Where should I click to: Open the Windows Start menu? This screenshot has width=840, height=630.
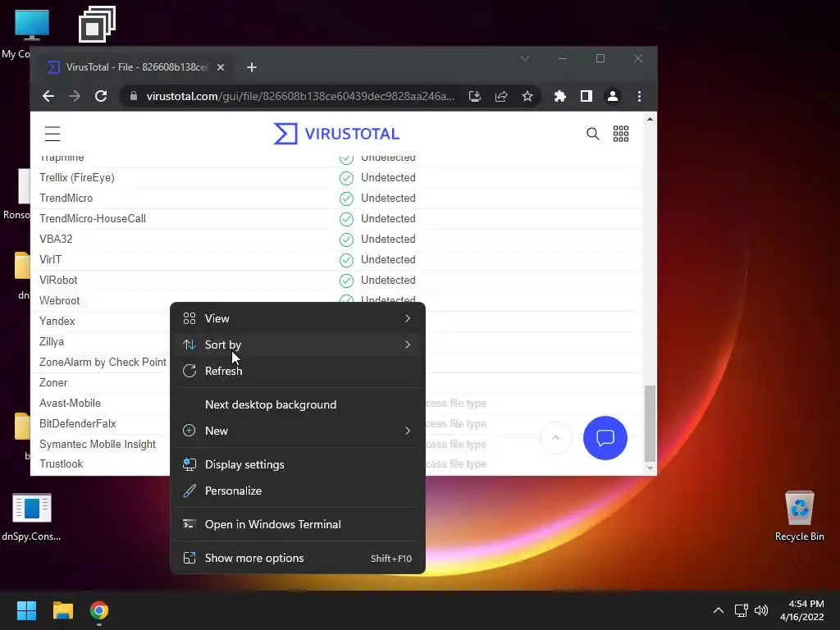pos(27,610)
